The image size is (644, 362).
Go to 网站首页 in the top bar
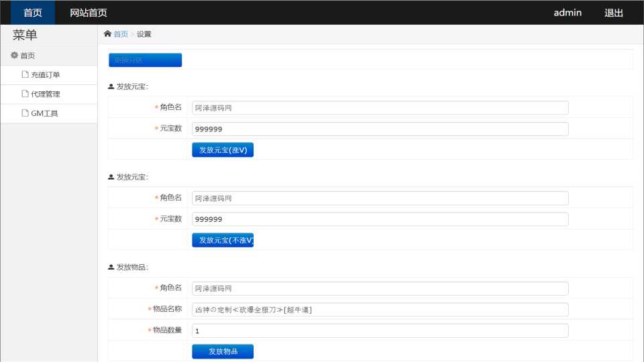tap(89, 13)
